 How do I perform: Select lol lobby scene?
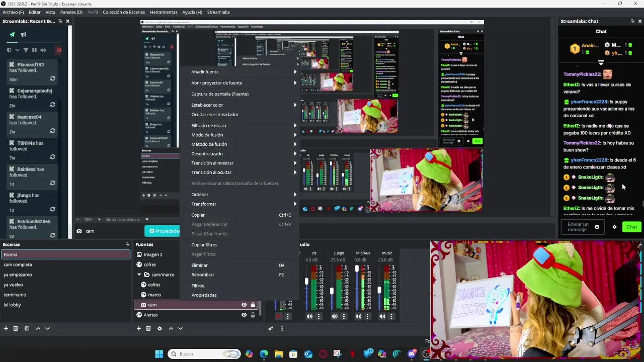(65, 305)
